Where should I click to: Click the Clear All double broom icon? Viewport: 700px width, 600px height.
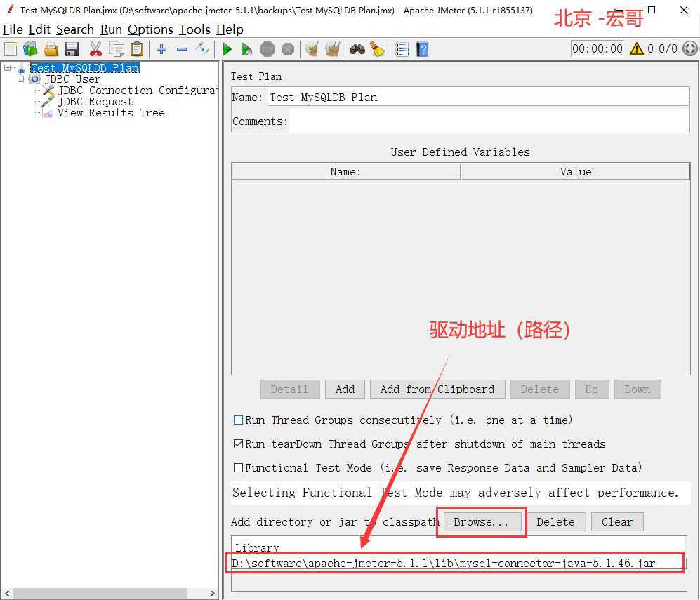coord(333,49)
